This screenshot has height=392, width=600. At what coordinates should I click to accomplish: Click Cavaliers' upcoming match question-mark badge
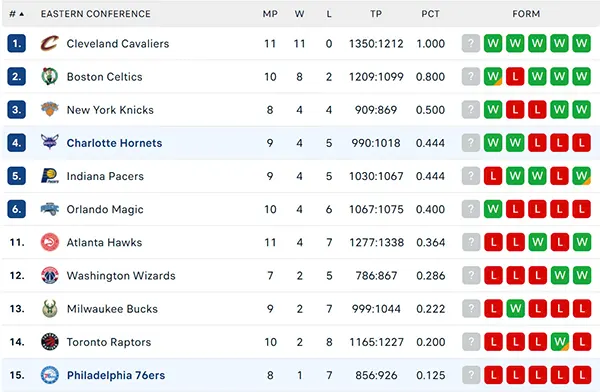click(x=471, y=43)
